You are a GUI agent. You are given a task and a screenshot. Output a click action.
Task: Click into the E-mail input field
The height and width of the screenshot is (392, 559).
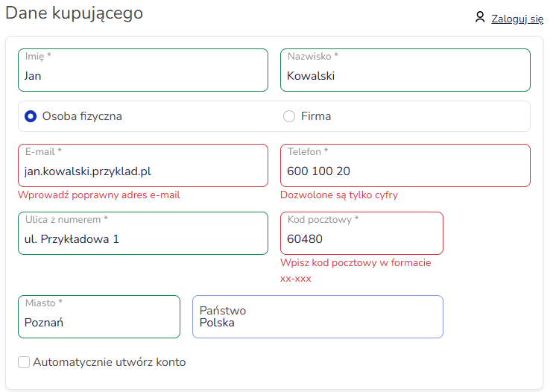[143, 165]
